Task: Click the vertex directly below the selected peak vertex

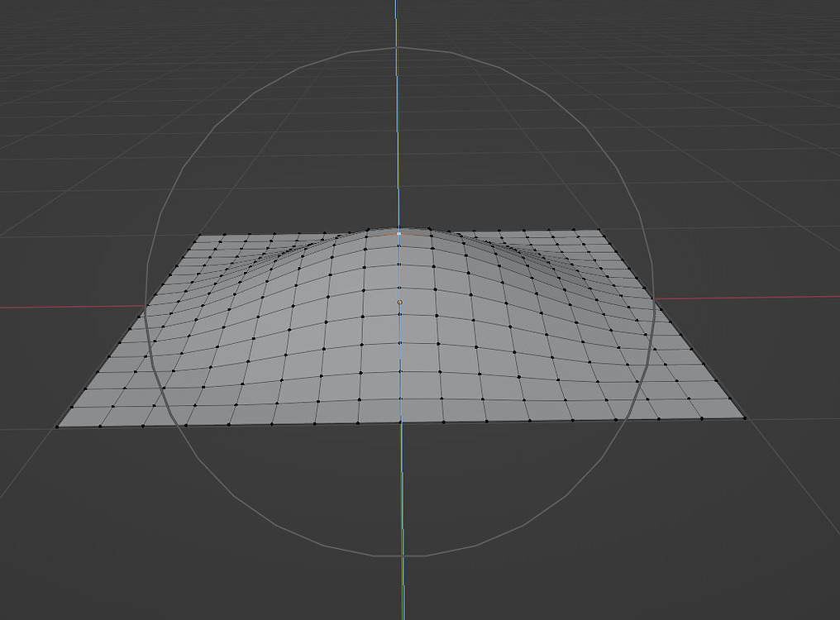Action: tap(399, 246)
